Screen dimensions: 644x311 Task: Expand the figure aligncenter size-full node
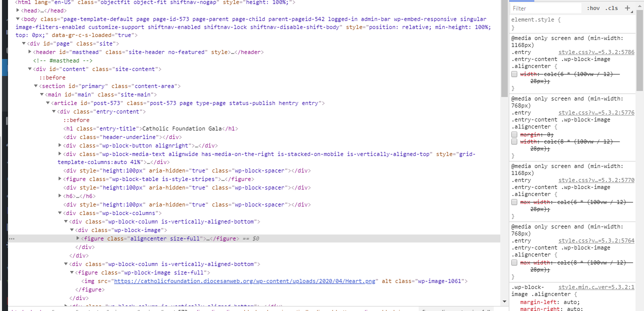(78, 239)
